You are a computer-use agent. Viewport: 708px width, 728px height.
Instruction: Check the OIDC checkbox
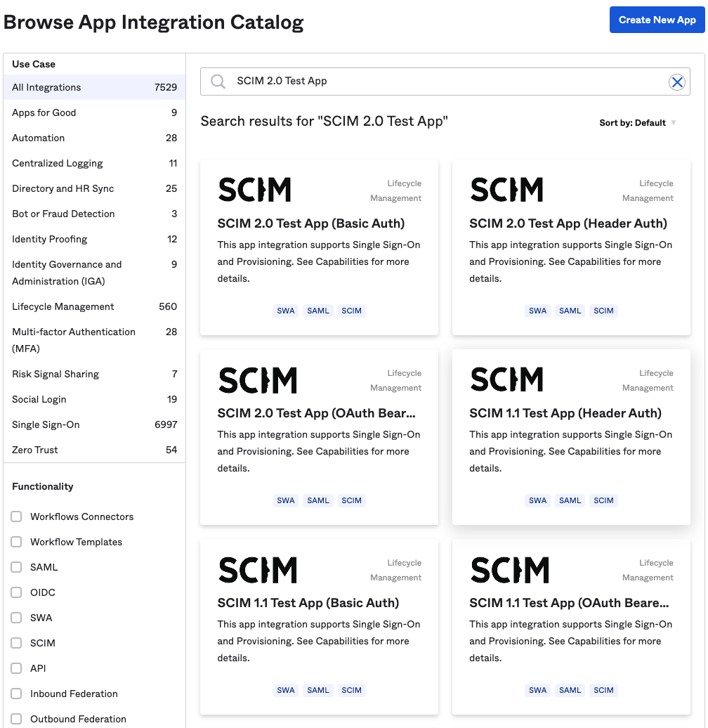16,592
